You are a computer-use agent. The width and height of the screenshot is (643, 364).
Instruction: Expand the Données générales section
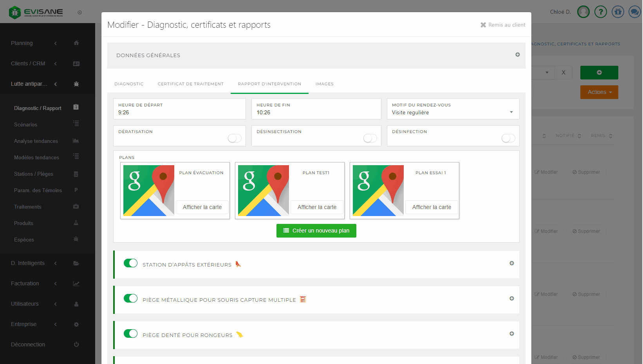tap(517, 55)
